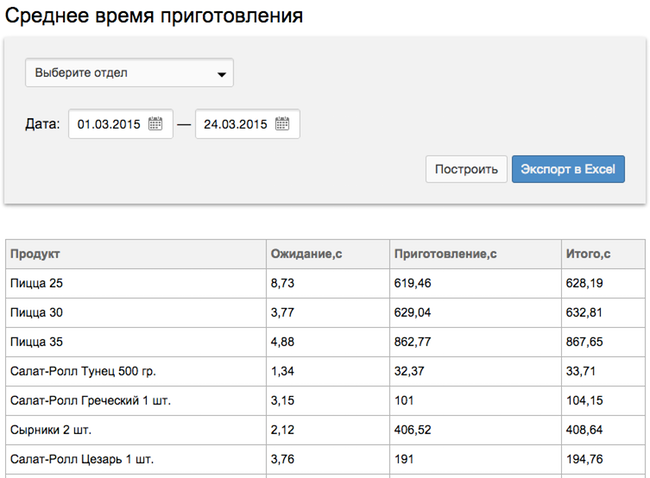Select 'Салат-Ролл Тунец 500 гр.' row
The width and height of the screenshot is (650, 478).
coord(325,371)
